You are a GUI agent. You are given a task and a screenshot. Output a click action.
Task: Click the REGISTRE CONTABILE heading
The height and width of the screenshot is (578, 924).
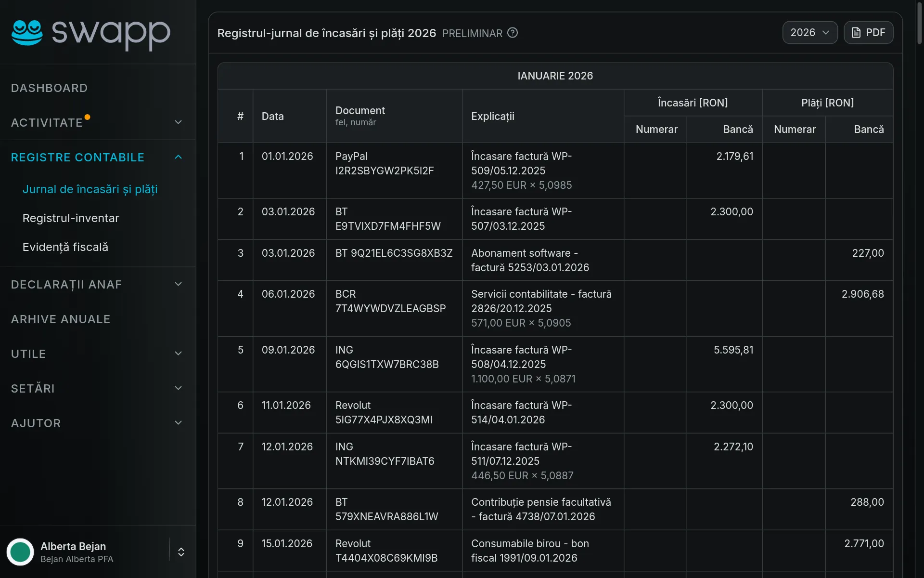pyautogui.click(x=77, y=158)
